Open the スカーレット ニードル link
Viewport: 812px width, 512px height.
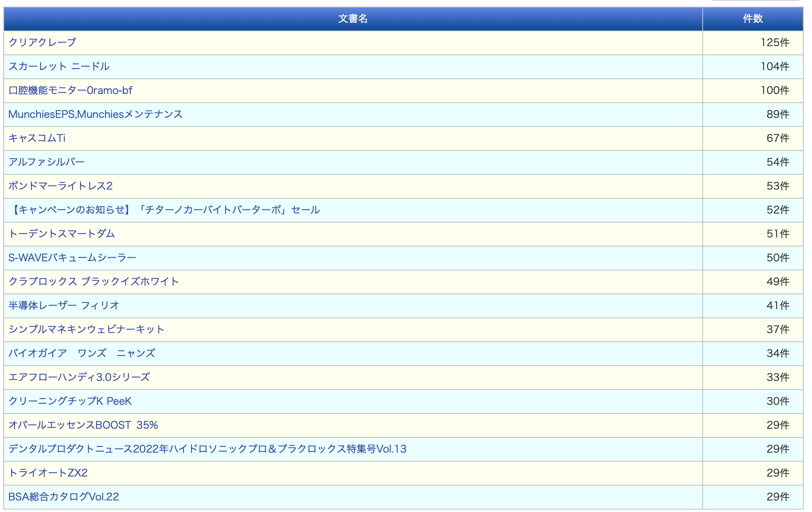tap(59, 66)
